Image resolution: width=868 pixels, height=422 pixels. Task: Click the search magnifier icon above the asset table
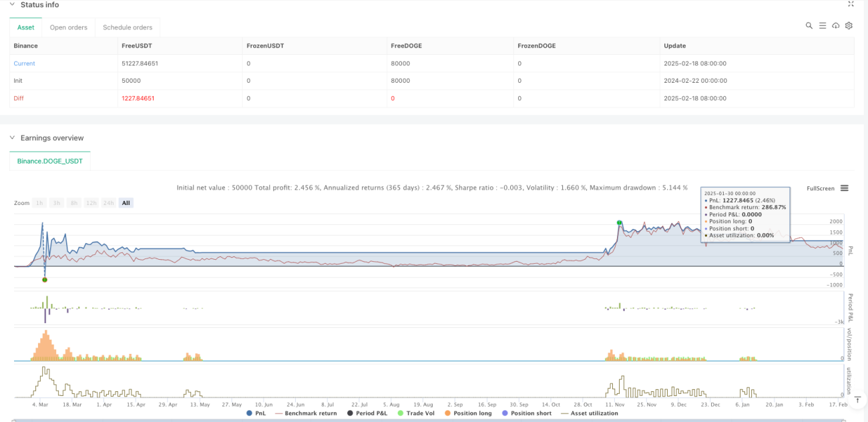809,25
